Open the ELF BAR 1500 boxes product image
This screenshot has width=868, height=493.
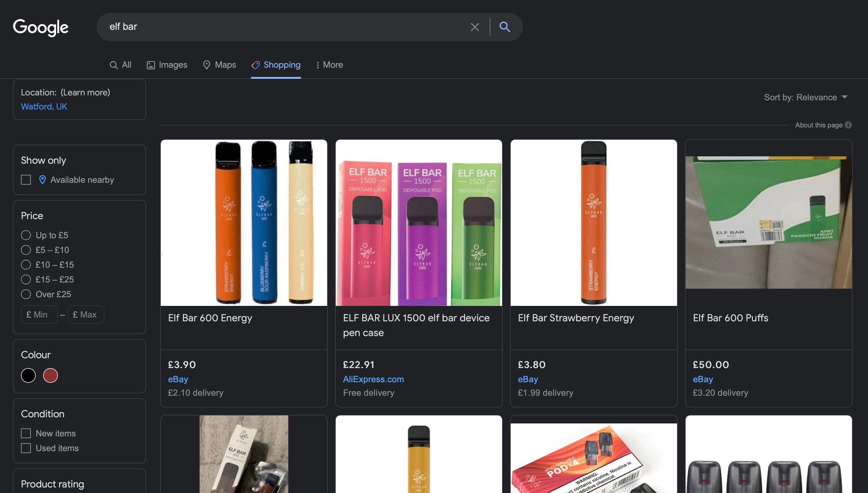tap(419, 223)
